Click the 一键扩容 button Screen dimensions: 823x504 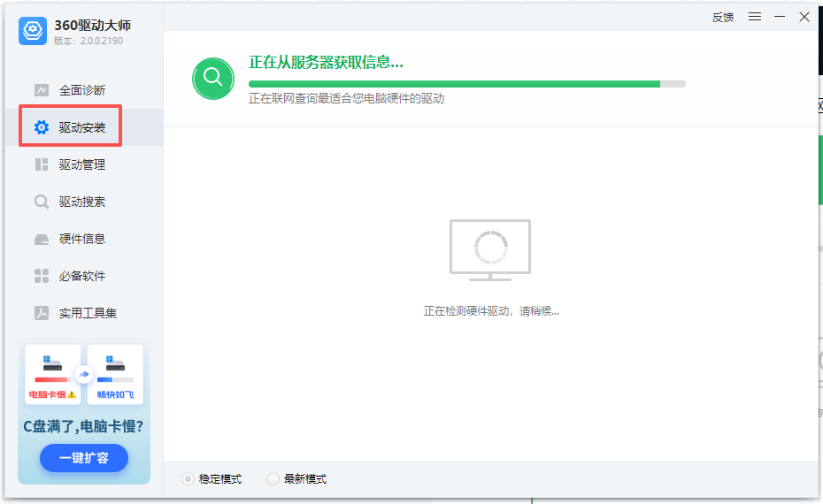click(x=84, y=458)
